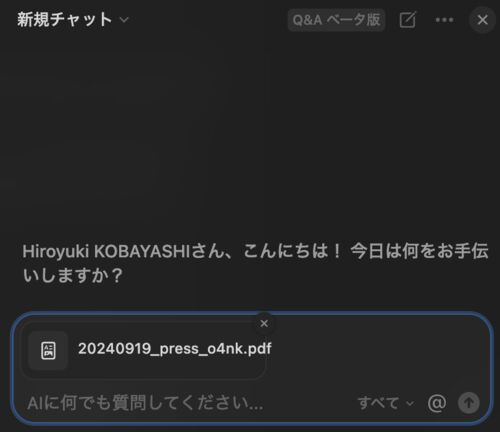Expand chevron beside 新規チャット
Image resolution: width=500 pixels, height=432 pixels.
click(x=124, y=20)
